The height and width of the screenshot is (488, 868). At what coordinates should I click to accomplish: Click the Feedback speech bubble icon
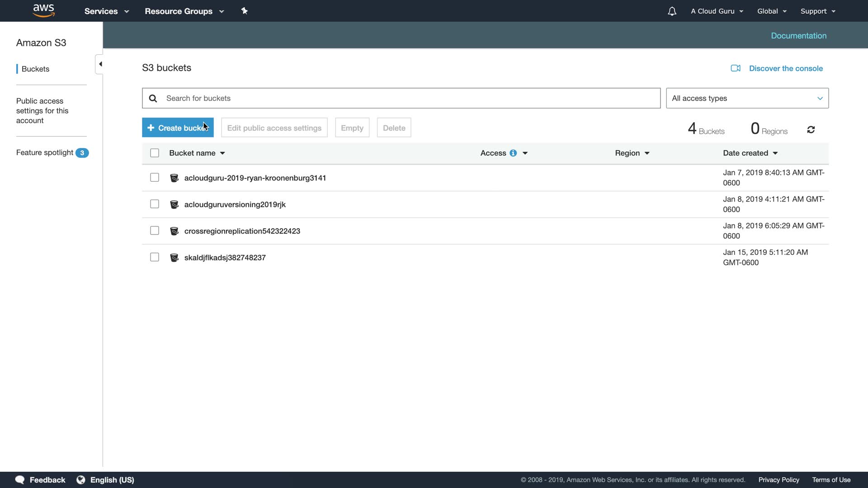(x=20, y=480)
